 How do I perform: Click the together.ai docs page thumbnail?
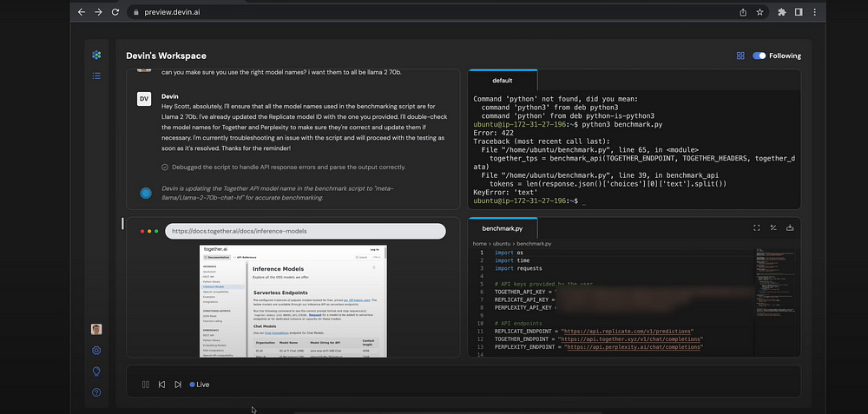click(293, 301)
